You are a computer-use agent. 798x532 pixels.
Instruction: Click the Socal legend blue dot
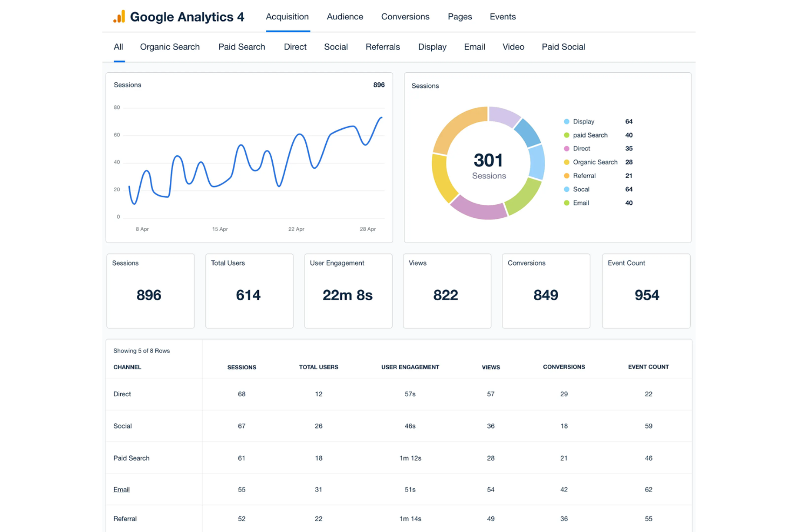567,189
